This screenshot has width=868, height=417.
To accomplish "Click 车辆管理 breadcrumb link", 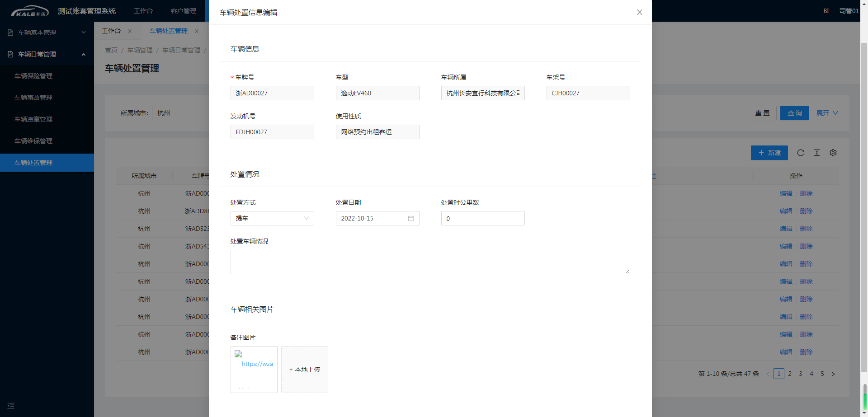I will [140, 50].
